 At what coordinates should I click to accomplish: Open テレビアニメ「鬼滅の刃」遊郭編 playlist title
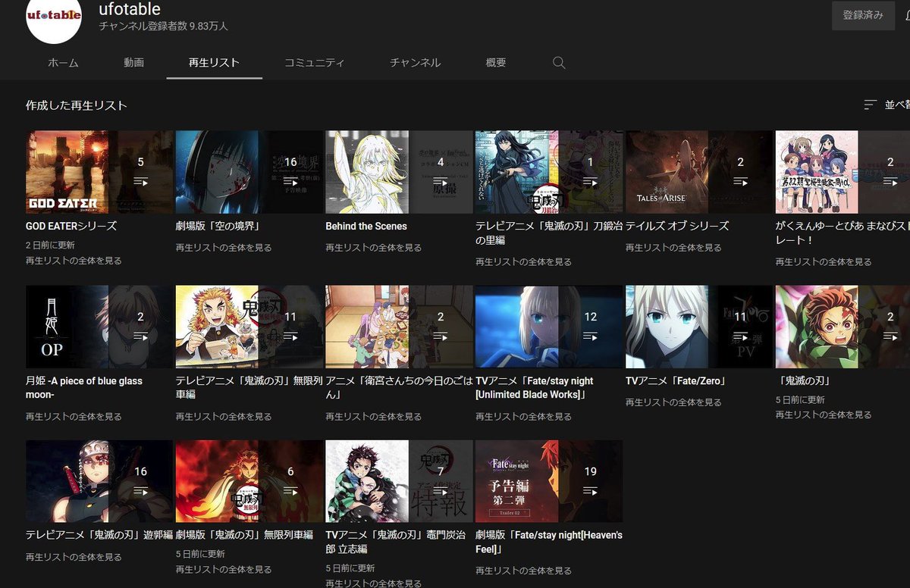tap(99, 535)
